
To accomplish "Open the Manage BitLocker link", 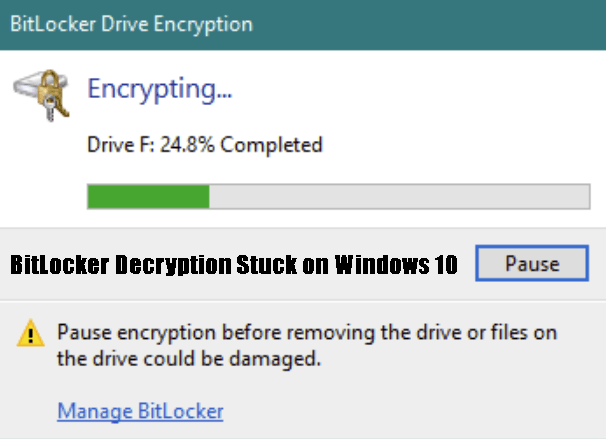I will point(140,410).
